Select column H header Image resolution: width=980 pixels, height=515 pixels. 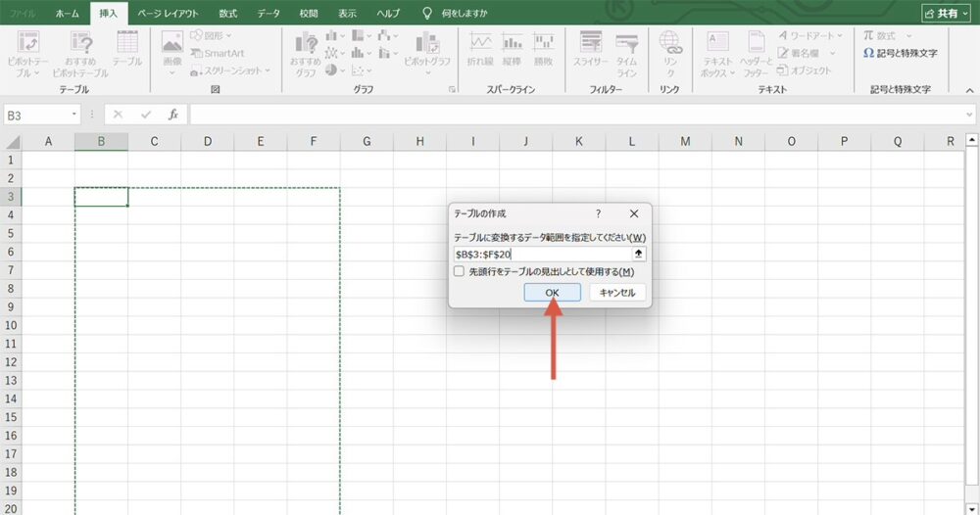pos(420,142)
